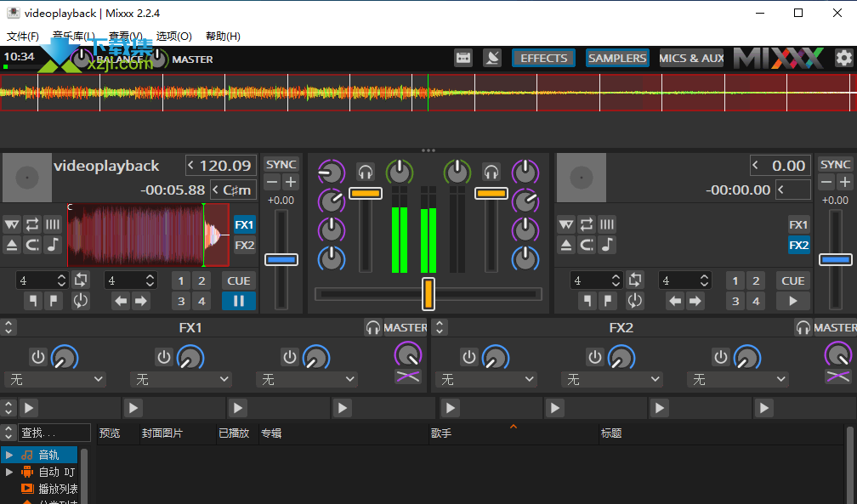Toggle FX2 headphone monitoring

803,327
